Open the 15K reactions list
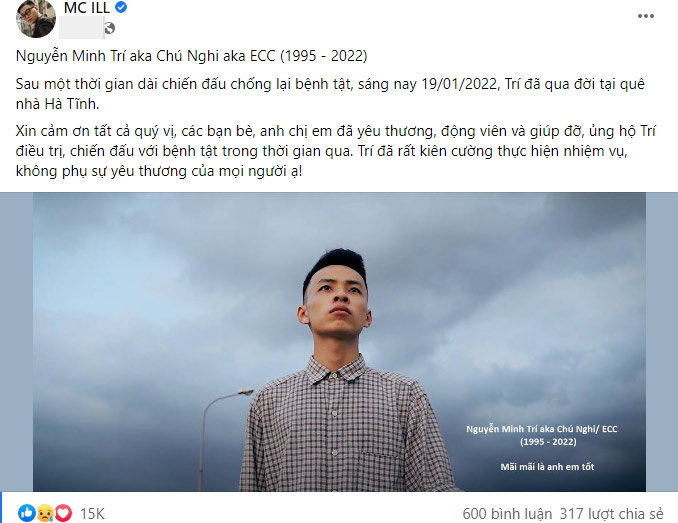This screenshot has width=678, height=523. click(x=93, y=513)
